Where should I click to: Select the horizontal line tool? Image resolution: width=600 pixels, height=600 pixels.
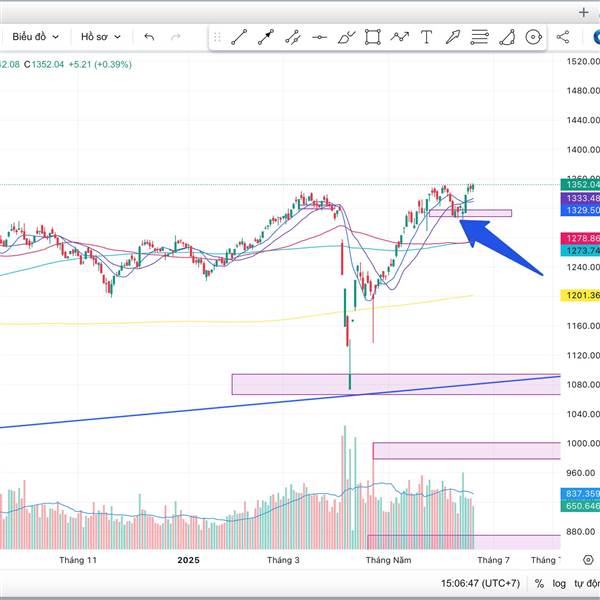coord(320,37)
